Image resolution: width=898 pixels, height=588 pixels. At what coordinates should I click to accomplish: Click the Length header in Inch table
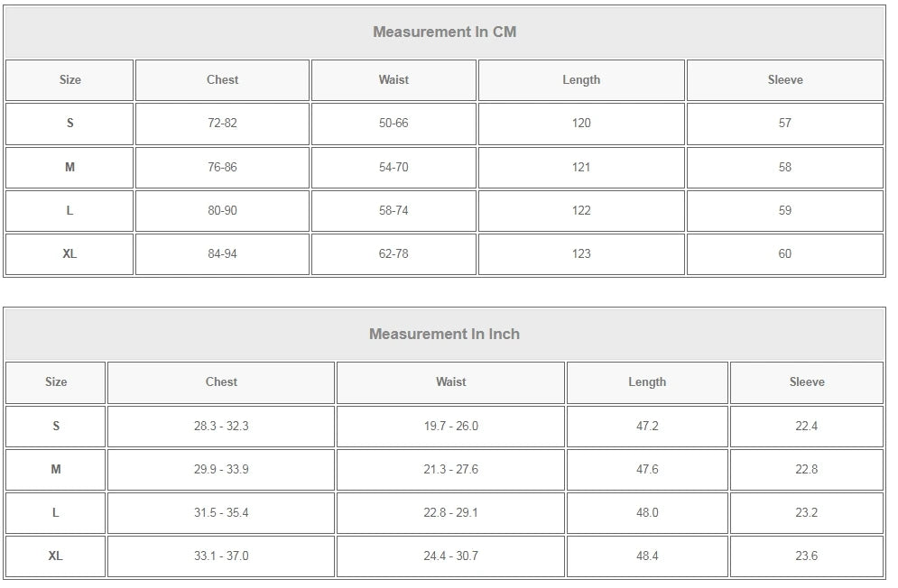click(x=647, y=382)
